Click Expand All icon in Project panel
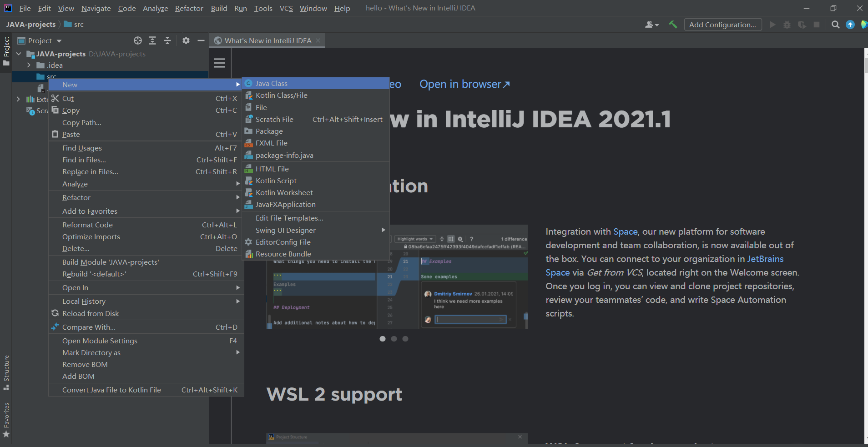The height and width of the screenshot is (447, 868). [x=152, y=40]
